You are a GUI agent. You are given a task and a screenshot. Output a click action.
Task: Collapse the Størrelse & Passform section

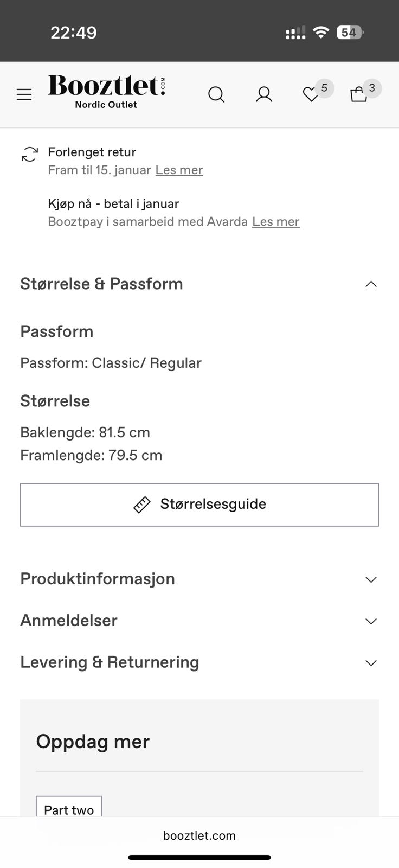coord(371,284)
